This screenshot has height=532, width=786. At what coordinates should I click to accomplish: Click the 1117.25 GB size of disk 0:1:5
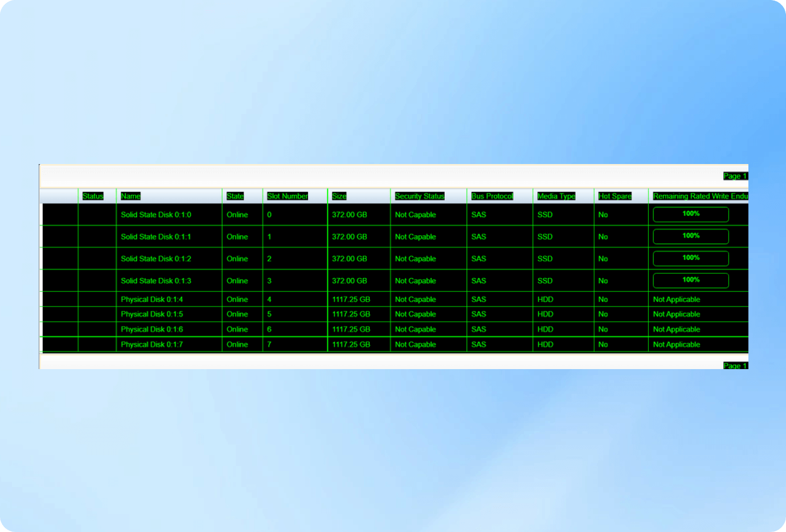point(351,314)
